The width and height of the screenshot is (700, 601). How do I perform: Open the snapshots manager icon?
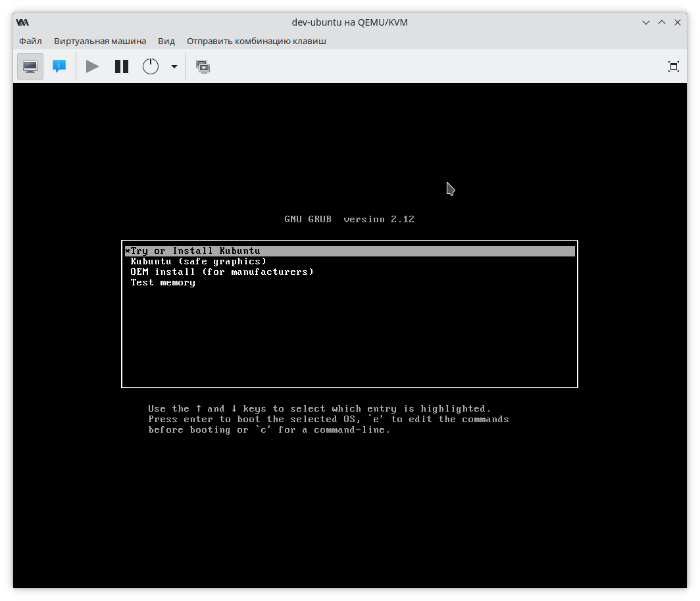pyautogui.click(x=203, y=66)
